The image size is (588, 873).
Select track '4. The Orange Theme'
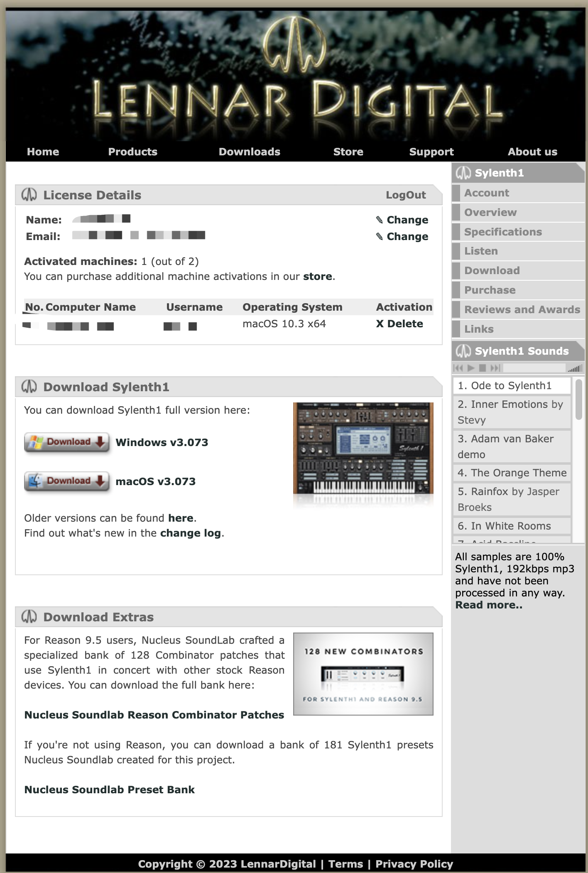(512, 473)
